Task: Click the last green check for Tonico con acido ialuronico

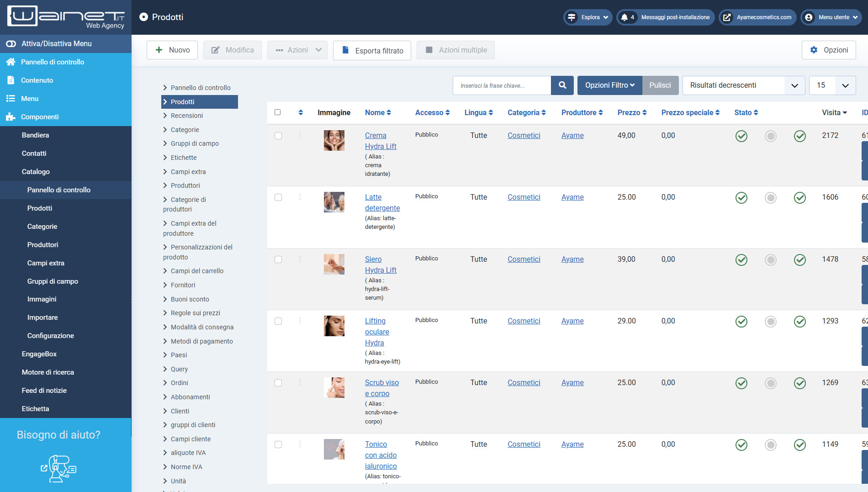Action: pos(800,445)
